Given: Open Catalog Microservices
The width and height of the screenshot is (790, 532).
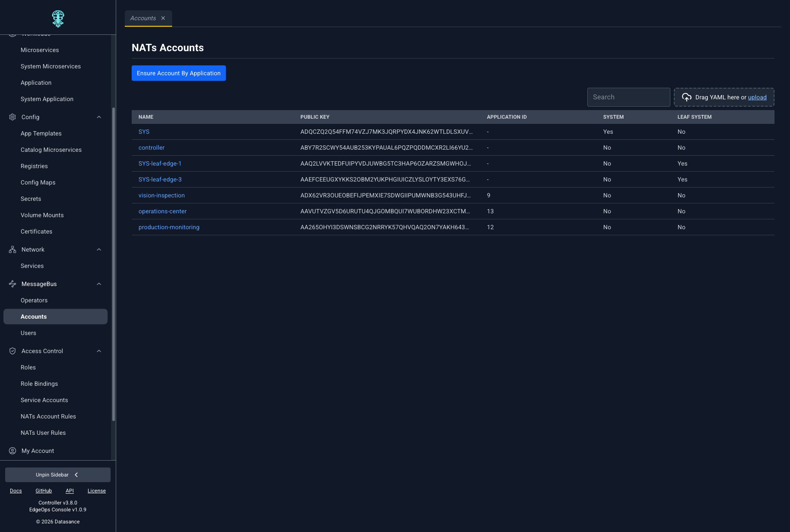Looking at the screenshot, I should tap(51, 150).
